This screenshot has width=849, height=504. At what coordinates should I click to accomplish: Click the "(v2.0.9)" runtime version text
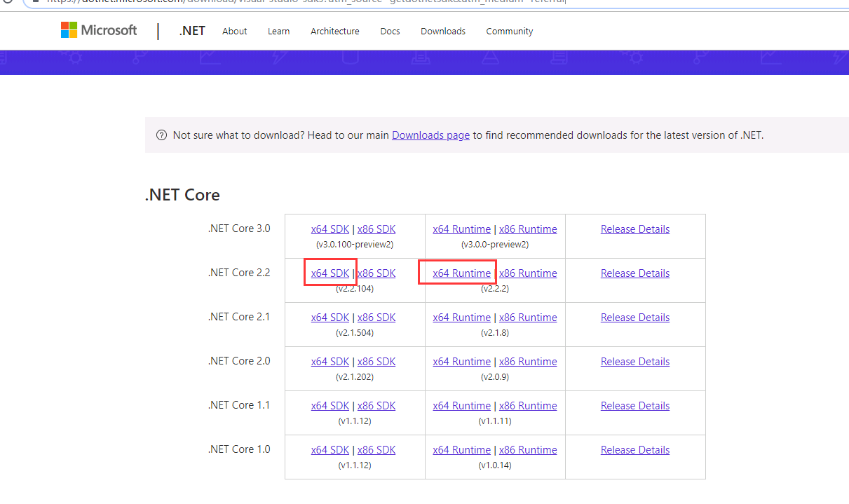(x=495, y=377)
